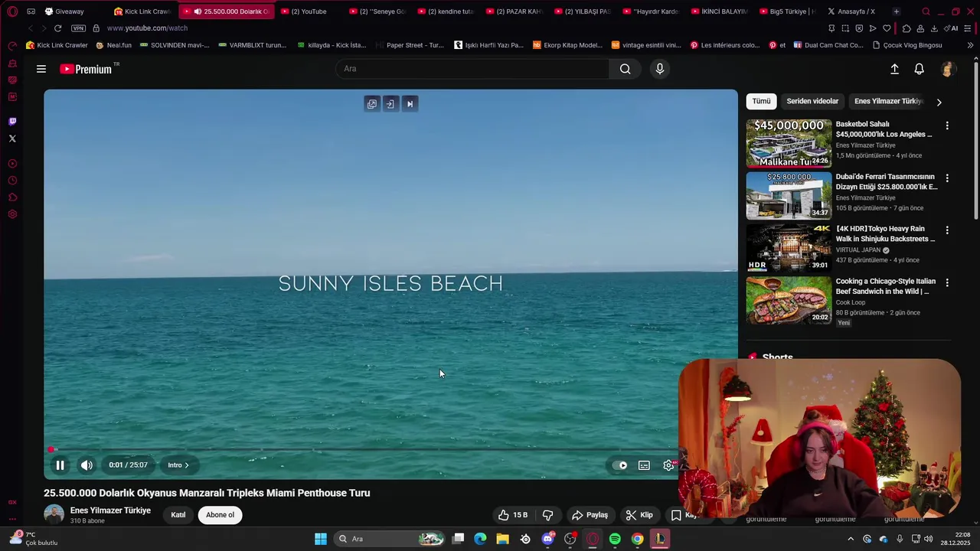Expand the hidden bookmarks chevron
This screenshot has width=980, height=551.
(x=970, y=45)
